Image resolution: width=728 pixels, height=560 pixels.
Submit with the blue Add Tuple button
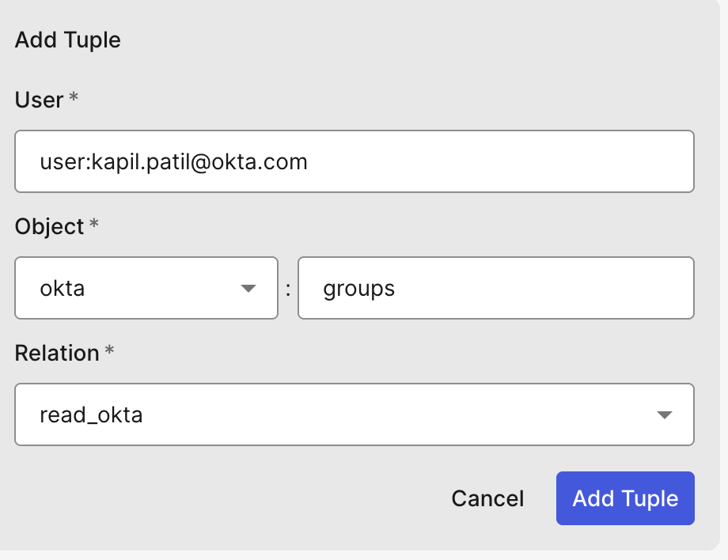click(x=625, y=498)
